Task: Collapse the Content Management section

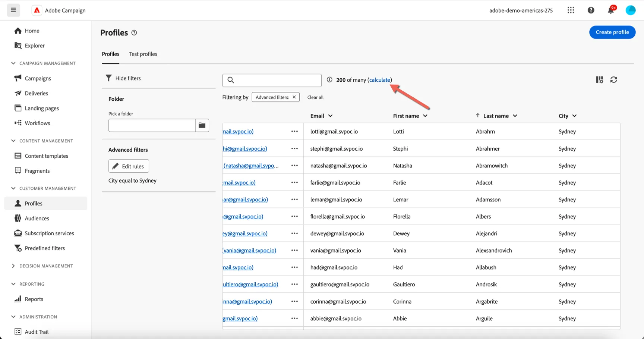Action: [x=13, y=141]
